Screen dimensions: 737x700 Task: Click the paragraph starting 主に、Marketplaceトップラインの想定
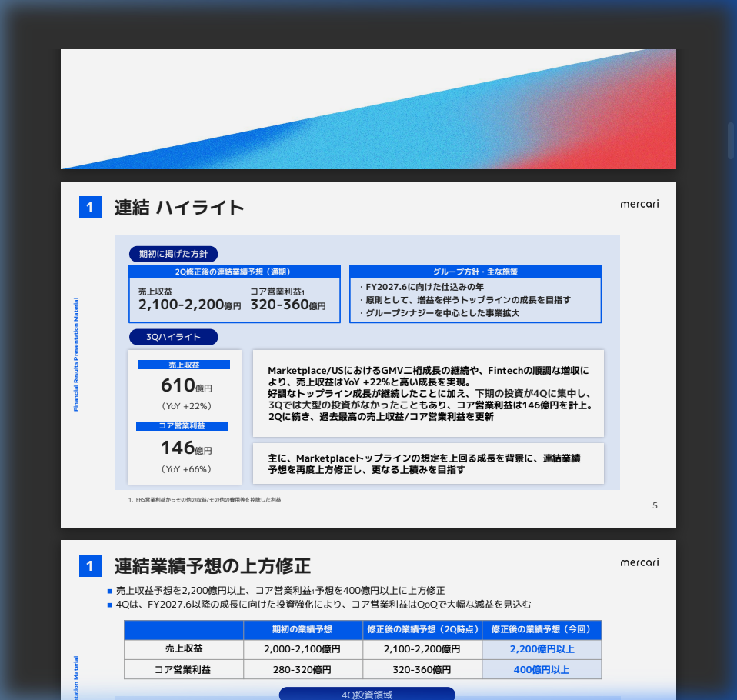(424, 464)
